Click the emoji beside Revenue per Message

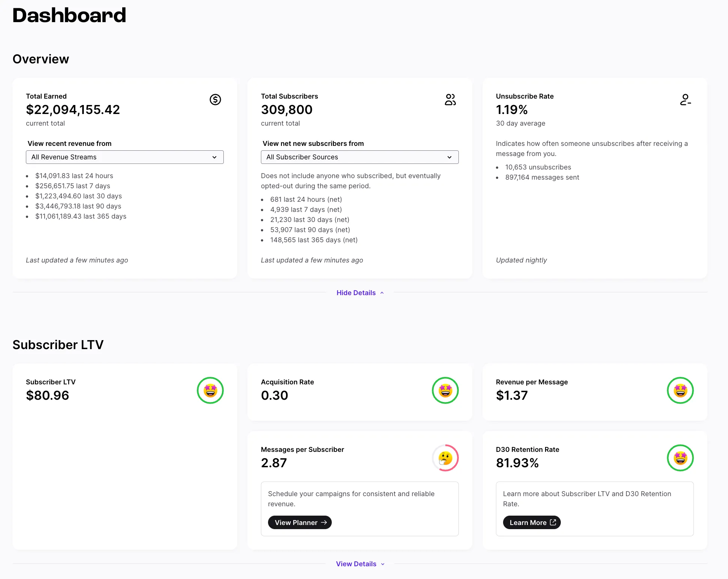[680, 390]
